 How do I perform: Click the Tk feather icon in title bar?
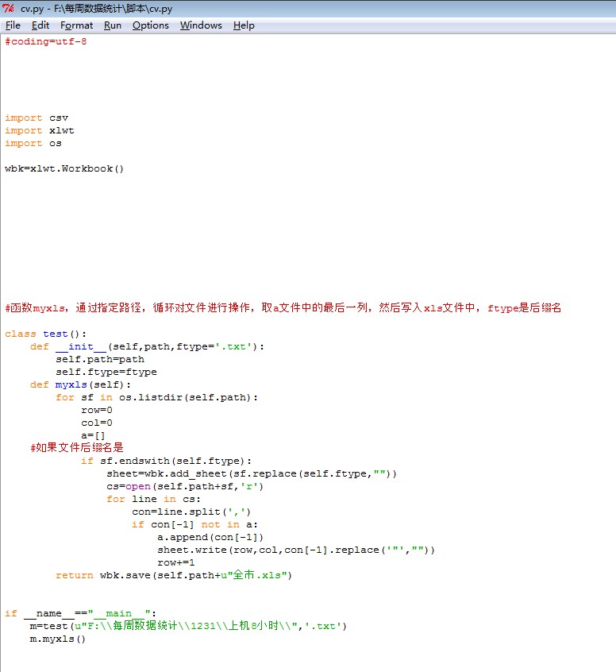point(9,9)
